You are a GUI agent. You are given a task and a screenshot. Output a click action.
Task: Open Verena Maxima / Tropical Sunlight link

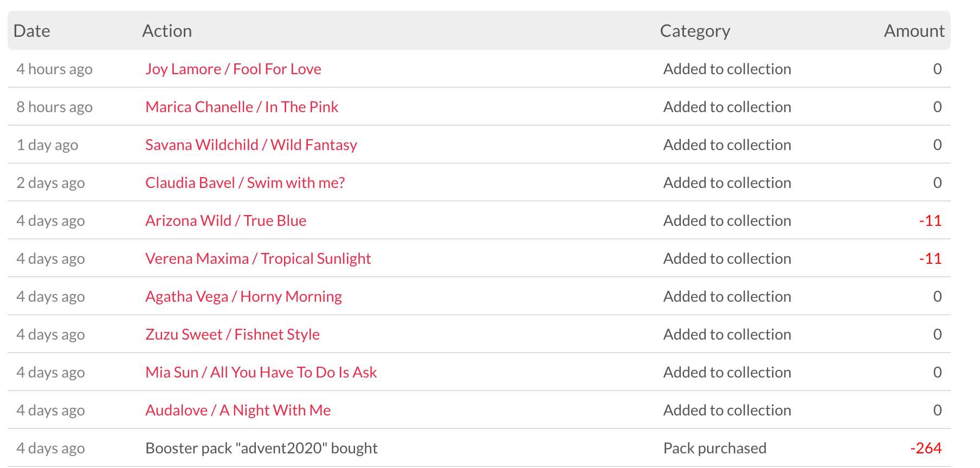[258, 259]
